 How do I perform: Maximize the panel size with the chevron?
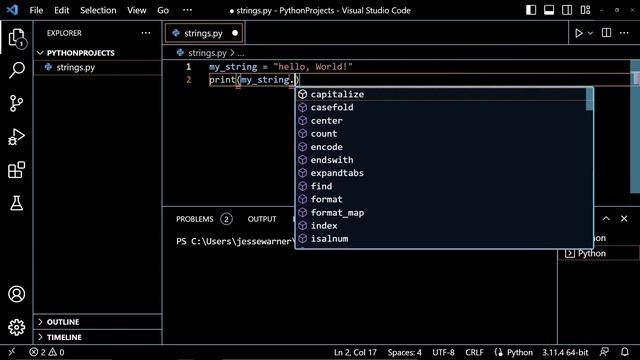click(606, 219)
